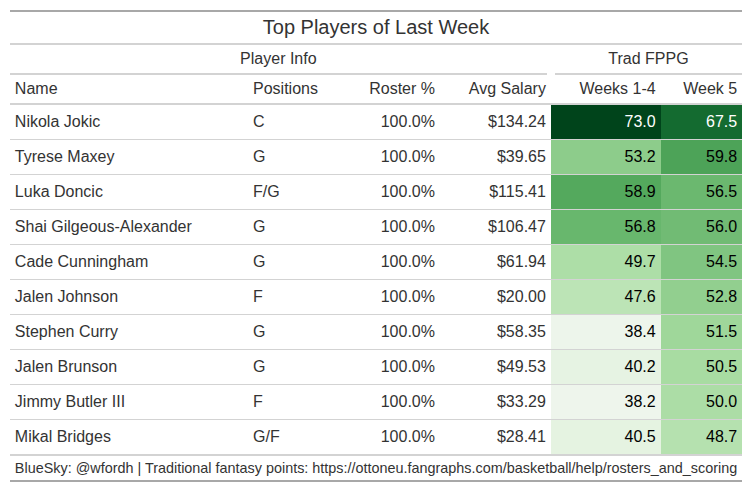The width and height of the screenshot is (752, 492).
Task: Select the Nikola Jokic player name
Action: pos(58,122)
